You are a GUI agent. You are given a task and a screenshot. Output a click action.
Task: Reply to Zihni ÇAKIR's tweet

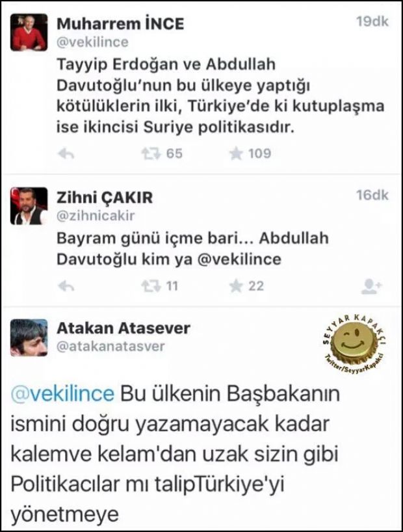coord(66,286)
